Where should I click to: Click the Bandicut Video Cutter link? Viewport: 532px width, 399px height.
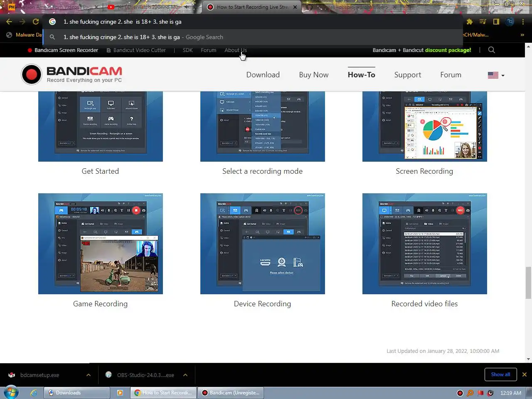(136, 50)
